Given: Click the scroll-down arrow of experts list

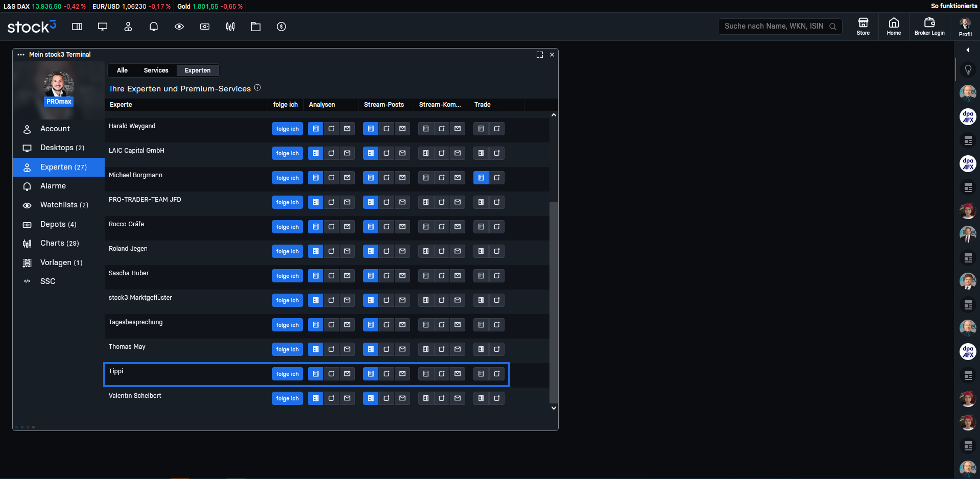Looking at the screenshot, I should 553,408.
